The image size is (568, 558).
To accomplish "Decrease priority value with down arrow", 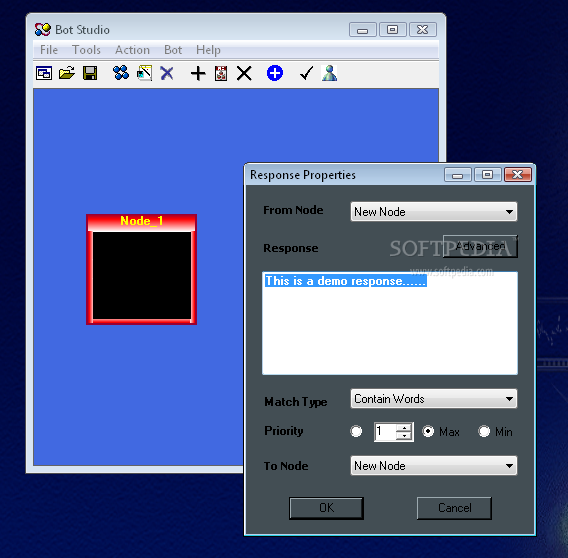I will 404,436.
